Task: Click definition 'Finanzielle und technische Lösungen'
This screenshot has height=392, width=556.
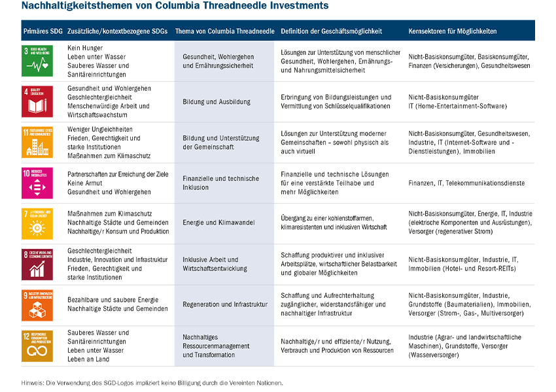Action: click(x=335, y=183)
